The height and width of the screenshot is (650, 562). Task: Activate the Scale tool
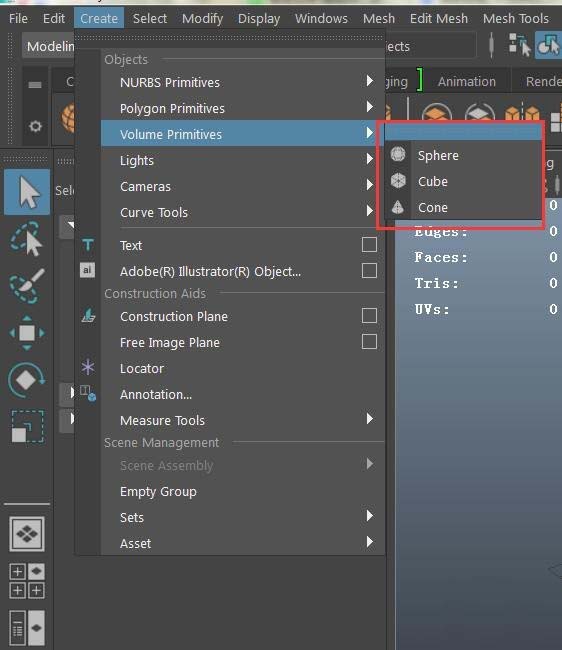click(x=27, y=427)
